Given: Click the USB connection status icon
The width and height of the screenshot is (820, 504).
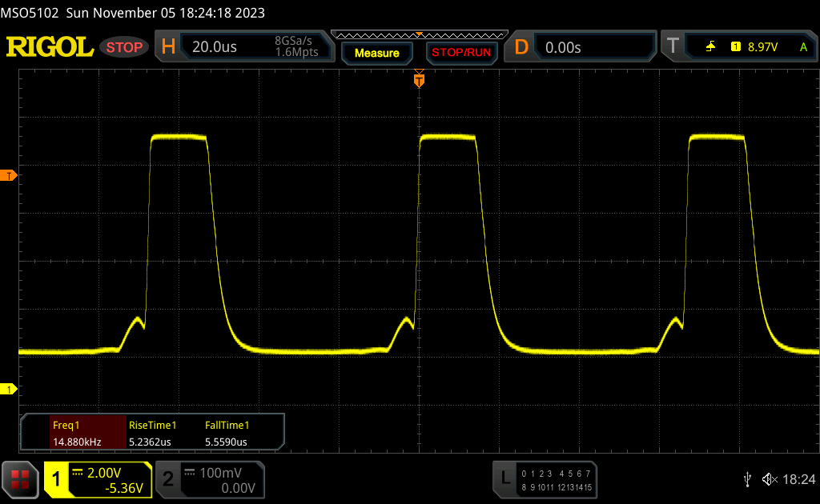Looking at the screenshot, I should pos(747,479).
